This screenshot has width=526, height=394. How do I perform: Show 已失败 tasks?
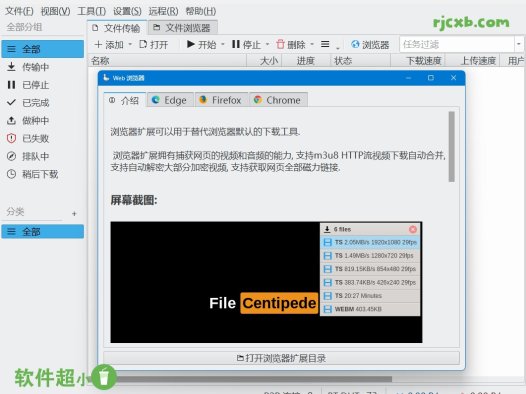point(43,138)
